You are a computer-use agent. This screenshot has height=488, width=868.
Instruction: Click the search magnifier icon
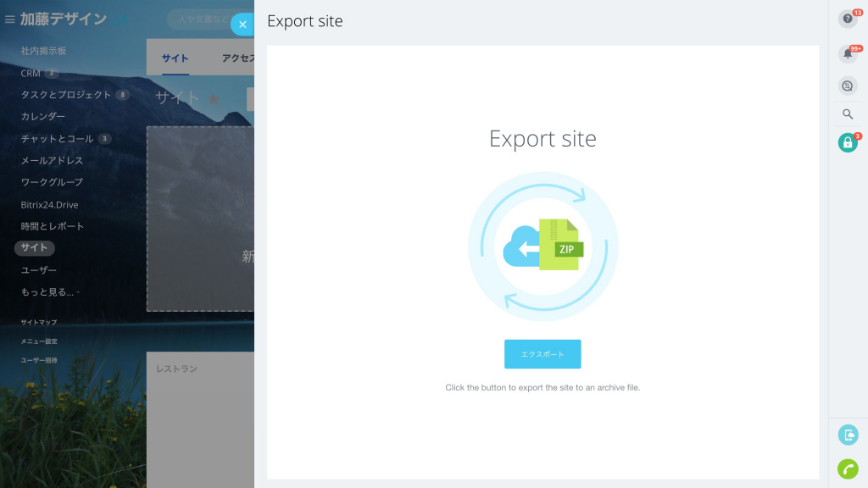click(847, 114)
